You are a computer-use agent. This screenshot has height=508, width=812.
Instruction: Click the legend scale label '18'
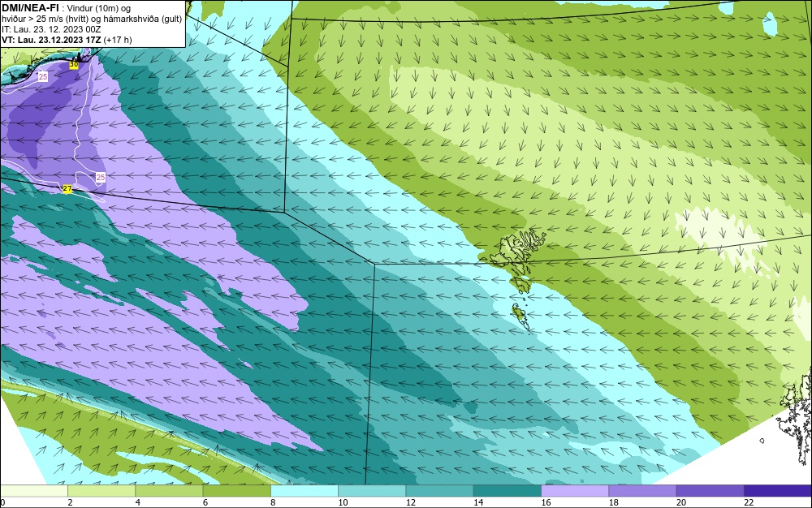614,502
